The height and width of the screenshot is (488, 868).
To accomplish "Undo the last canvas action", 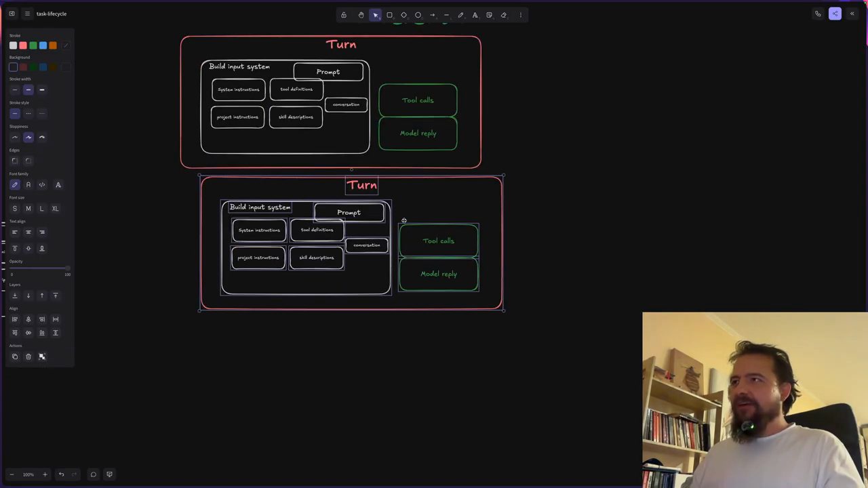I will [x=61, y=474].
